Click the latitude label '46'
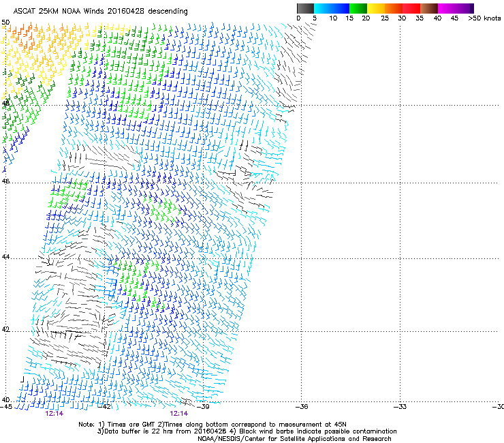 click(5, 181)
